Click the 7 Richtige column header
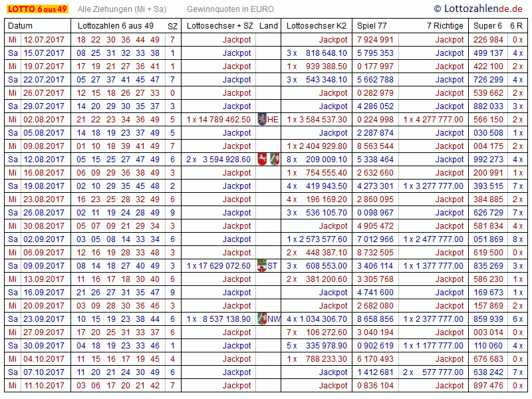The height and width of the screenshot is (399, 532). coord(445,25)
